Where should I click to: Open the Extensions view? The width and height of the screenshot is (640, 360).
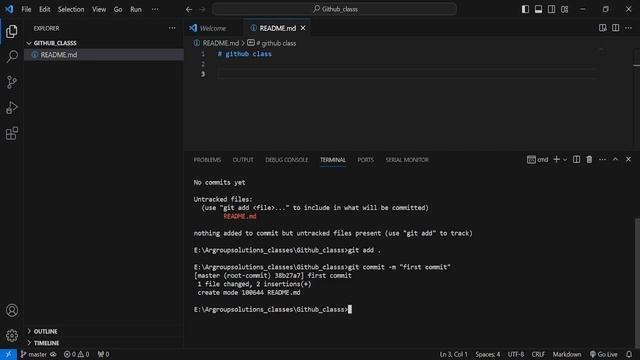[11, 133]
